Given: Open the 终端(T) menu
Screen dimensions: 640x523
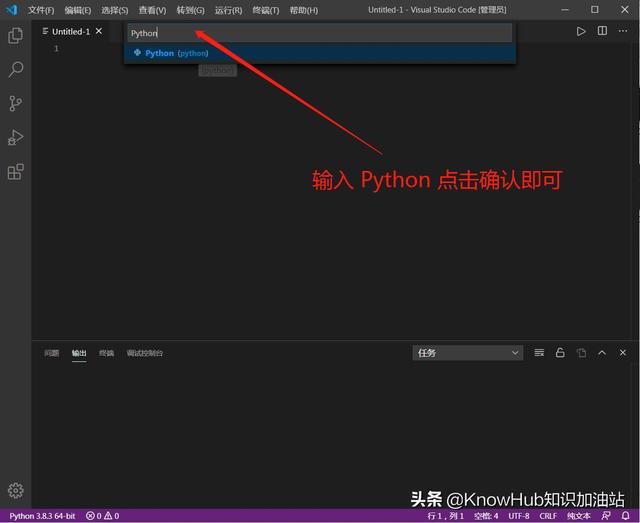Looking at the screenshot, I should pyautogui.click(x=266, y=10).
